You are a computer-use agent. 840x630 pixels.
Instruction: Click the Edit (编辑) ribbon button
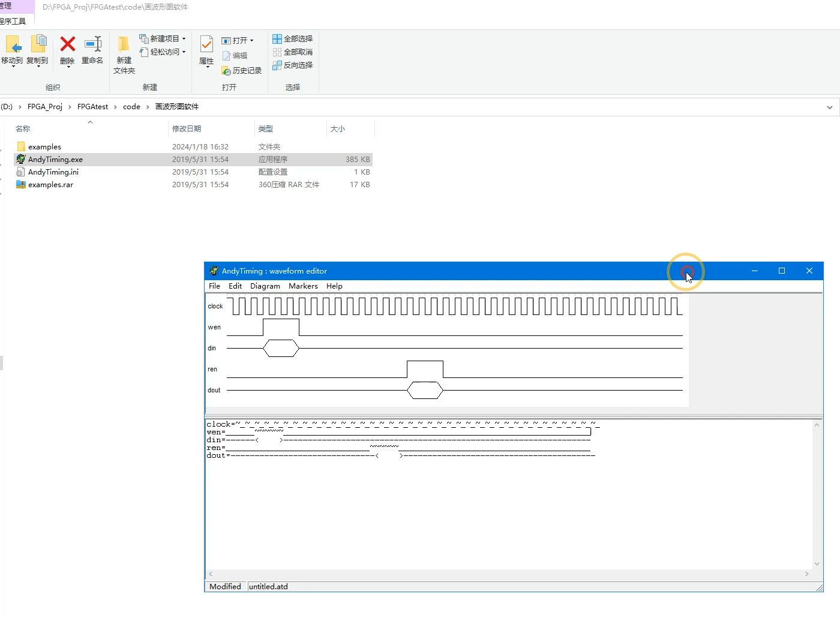[x=235, y=55]
